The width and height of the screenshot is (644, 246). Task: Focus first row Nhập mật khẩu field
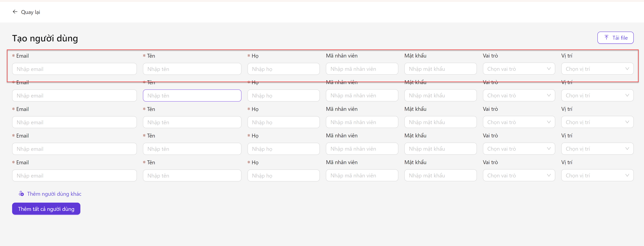point(441,69)
